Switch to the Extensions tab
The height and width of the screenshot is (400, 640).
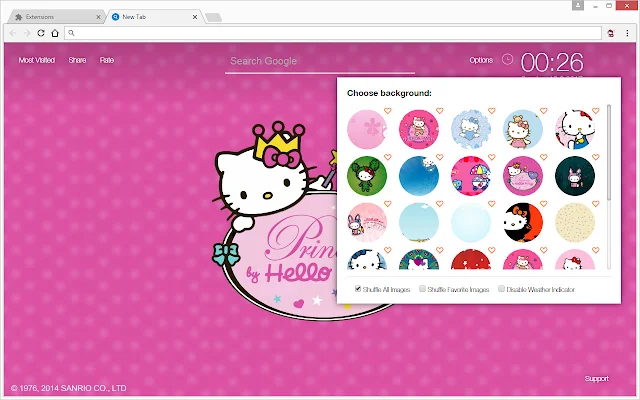[57, 17]
